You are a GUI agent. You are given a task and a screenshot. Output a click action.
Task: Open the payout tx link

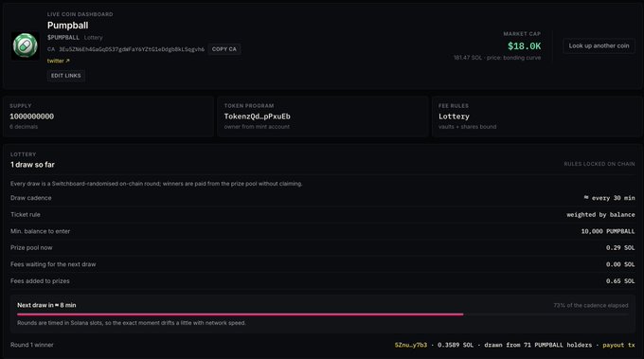(x=618, y=345)
